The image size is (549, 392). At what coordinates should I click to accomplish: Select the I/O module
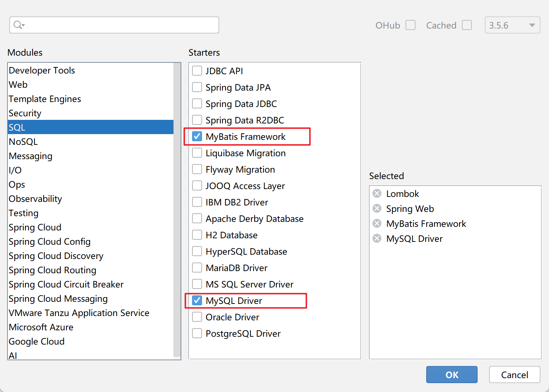pos(91,170)
